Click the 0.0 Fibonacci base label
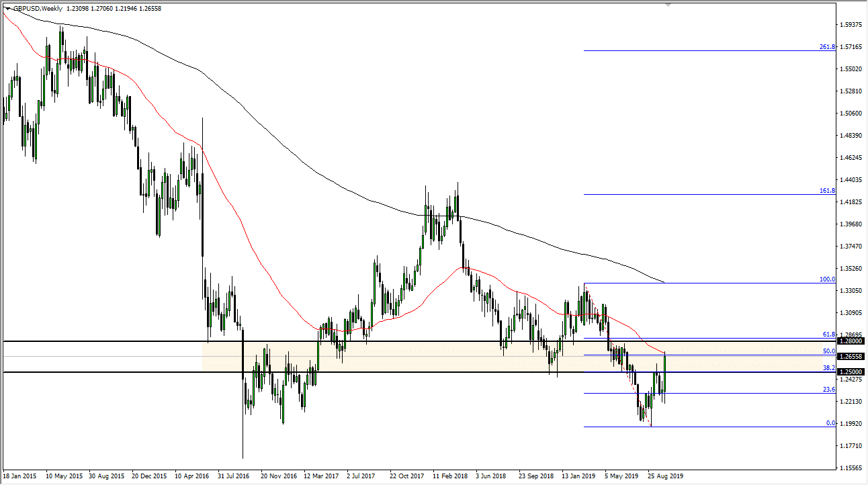The height and width of the screenshot is (485, 868). click(830, 423)
